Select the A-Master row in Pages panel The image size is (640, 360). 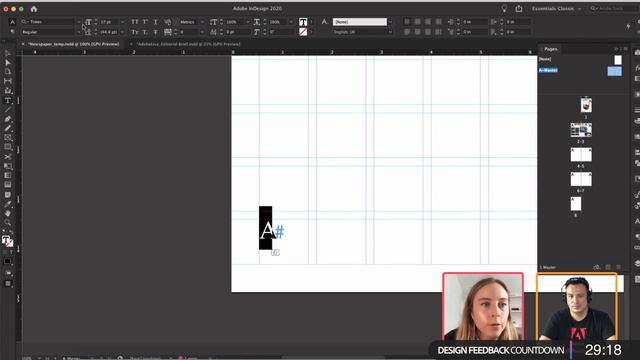[x=580, y=71]
